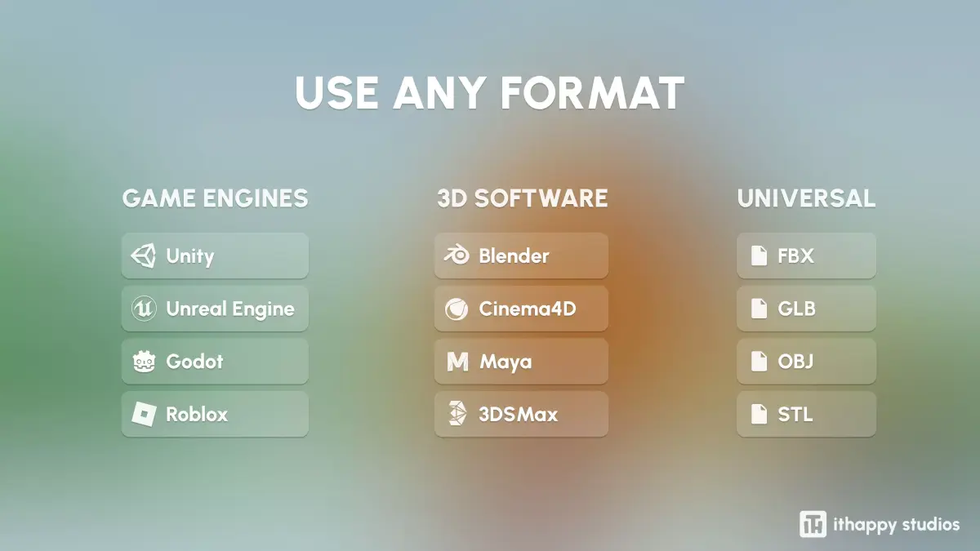Select the Unity format button

(215, 256)
